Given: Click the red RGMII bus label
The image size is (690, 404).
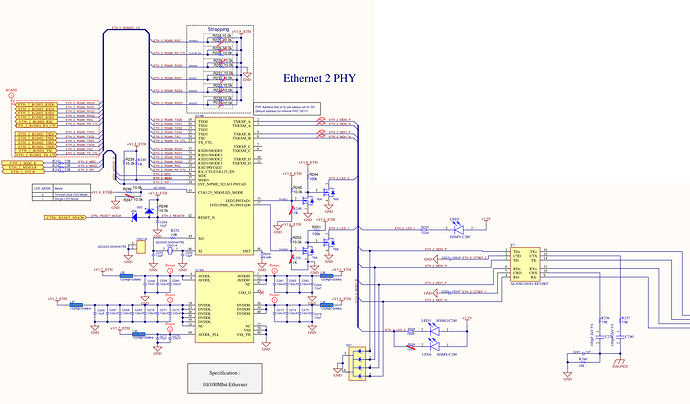Looking at the screenshot, I should pos(12,90).
